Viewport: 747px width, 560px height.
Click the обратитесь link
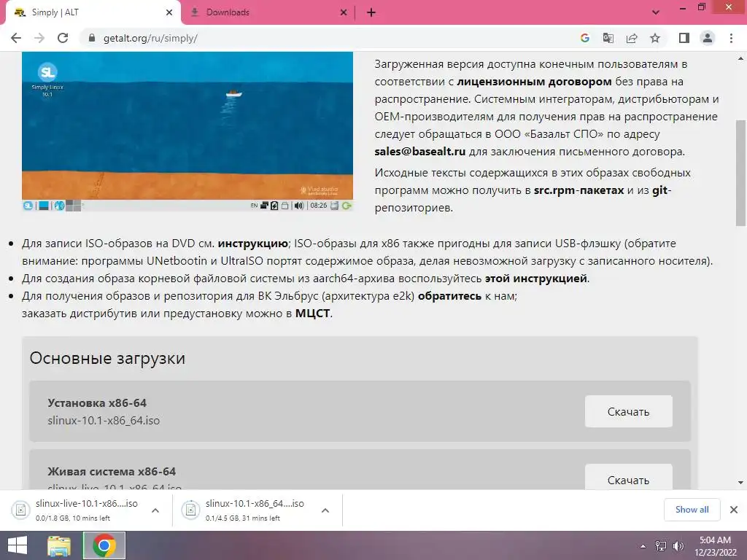tap(449, 296)
